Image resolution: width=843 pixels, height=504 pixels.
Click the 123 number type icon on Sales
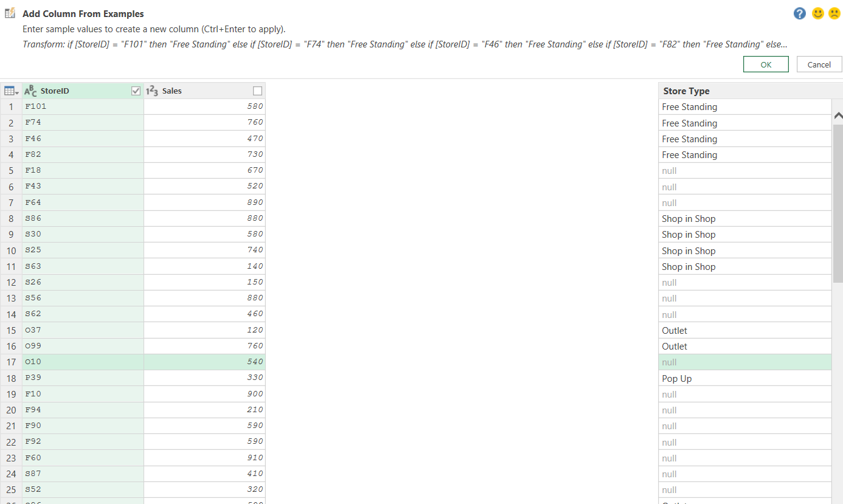pyautogui.click(x=152, y=91)
